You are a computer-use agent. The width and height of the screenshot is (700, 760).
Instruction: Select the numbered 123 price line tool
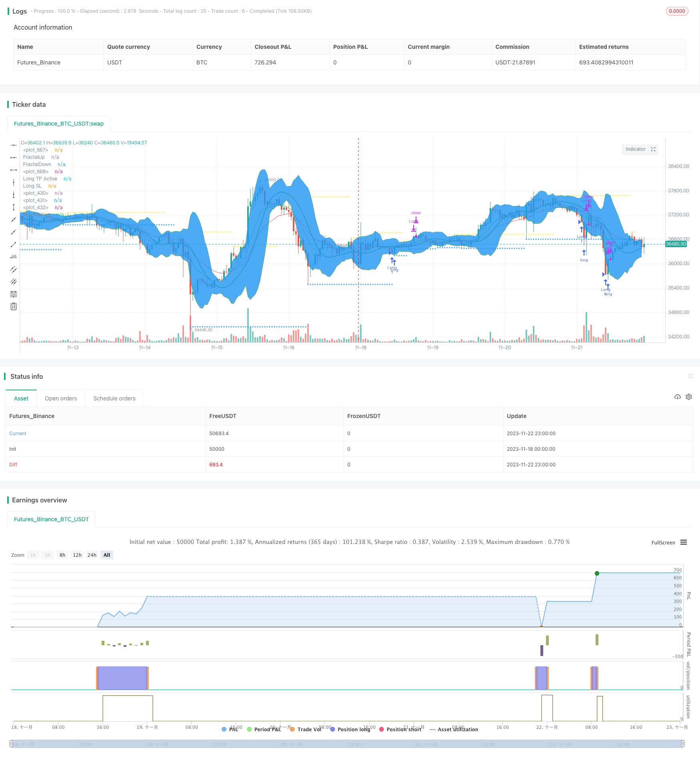pos(14,256)
